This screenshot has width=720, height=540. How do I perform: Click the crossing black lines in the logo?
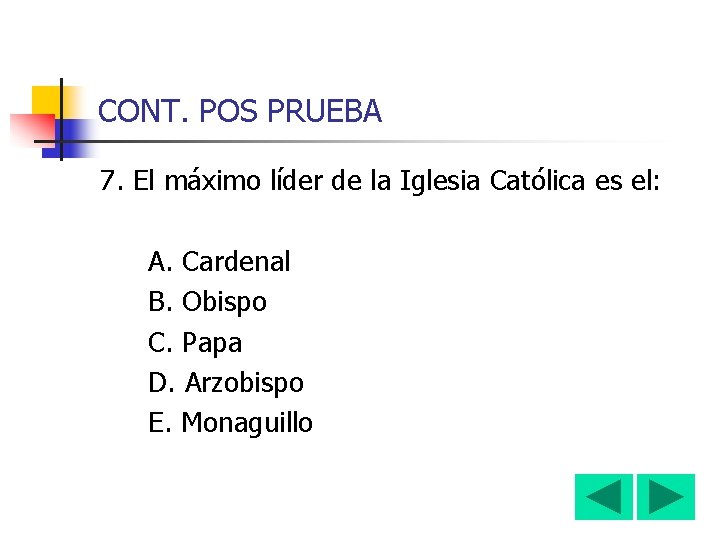(61, 141)
